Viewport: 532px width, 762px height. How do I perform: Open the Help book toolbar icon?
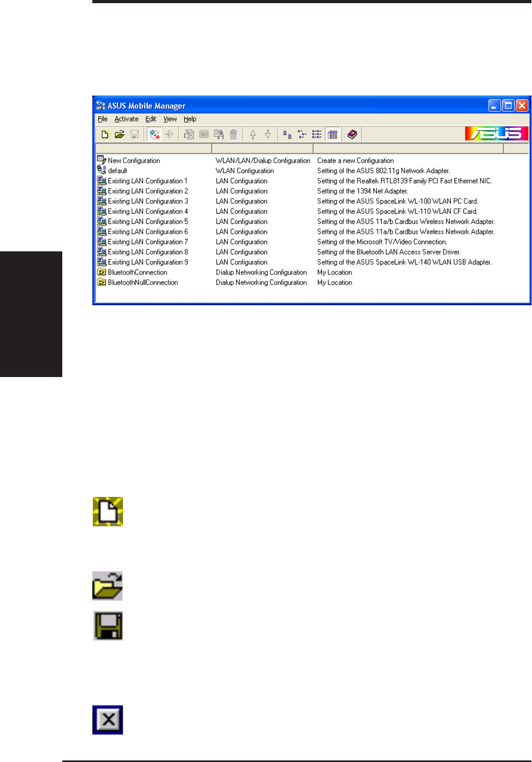click(x=352, y=135)
